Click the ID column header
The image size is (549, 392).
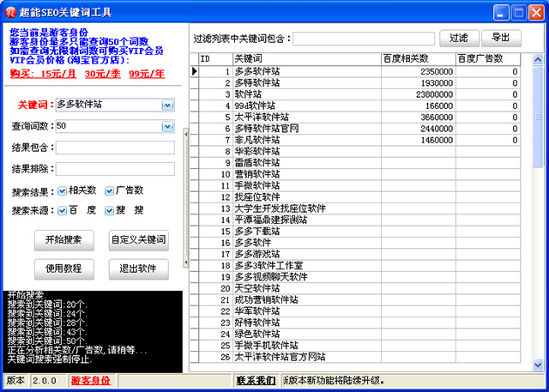[x=215, y=59]
